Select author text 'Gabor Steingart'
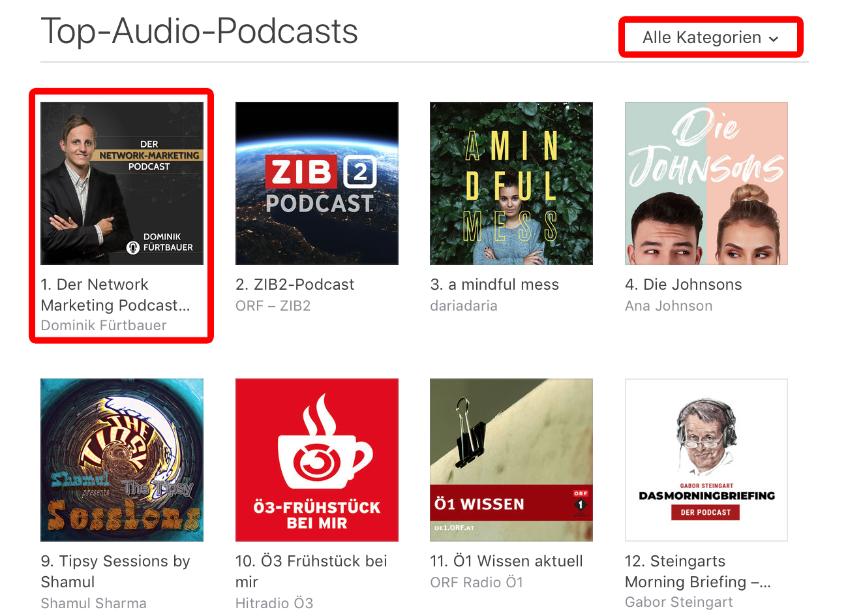 click(678, 602)
